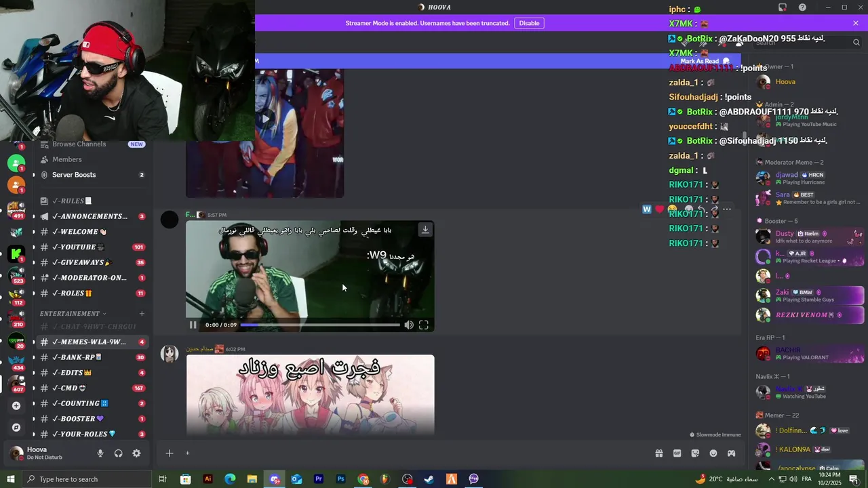Viewport: 868px width, 488px height.
Task: Open the user panel Hoova Do Not Disturb
Action: [x=47, y=453]
